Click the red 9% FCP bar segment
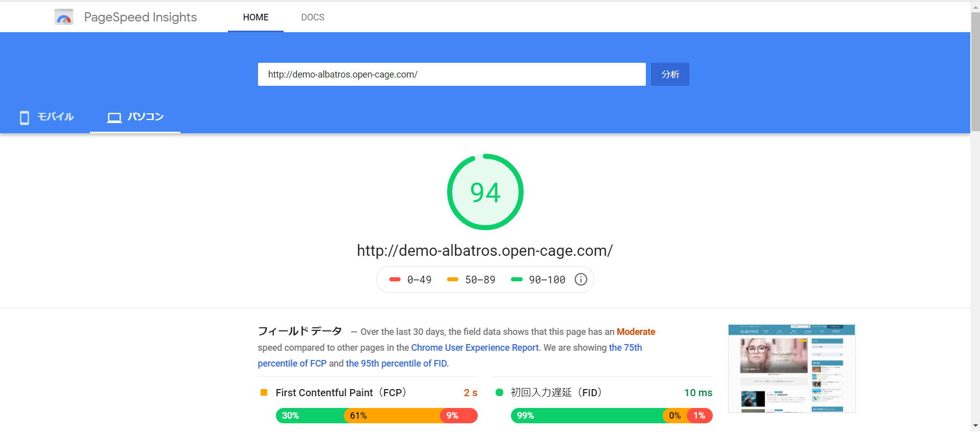 point(459,416)
